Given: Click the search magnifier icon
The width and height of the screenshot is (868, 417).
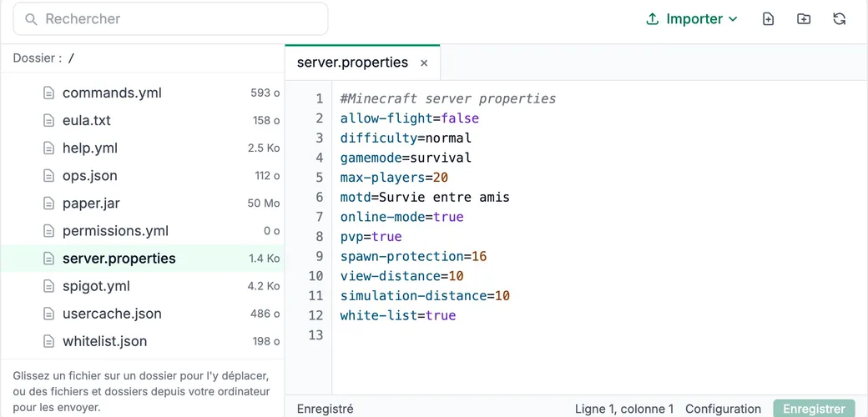Looking at the screenshot, I should [31, 19].
